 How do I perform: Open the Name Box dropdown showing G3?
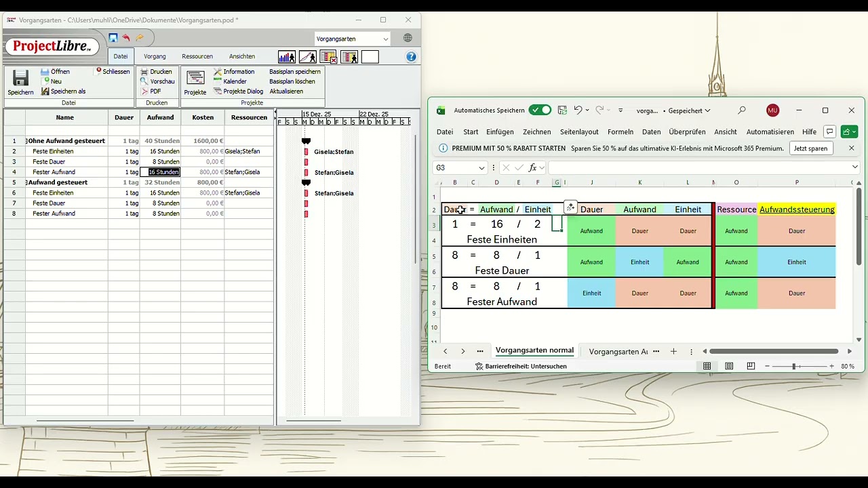click(481, 167)
